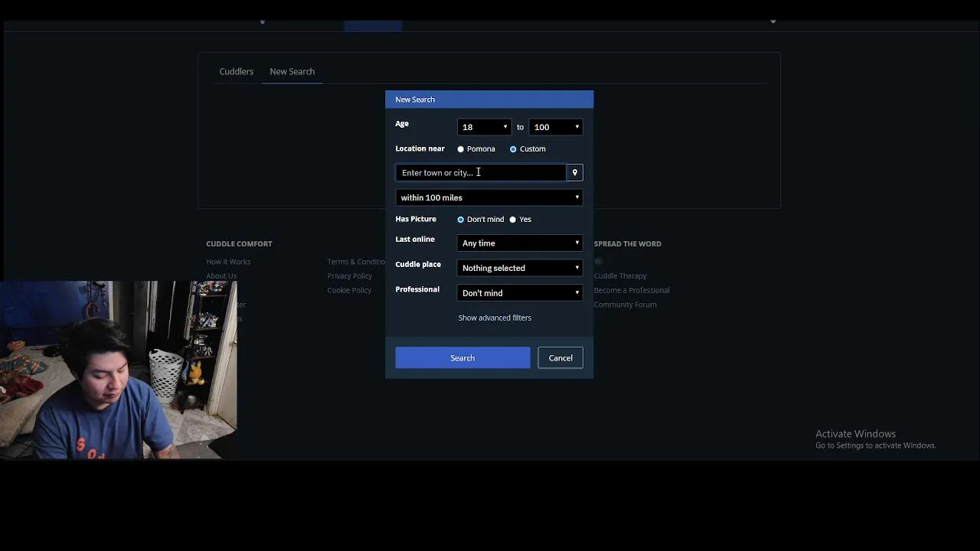Switch to the Cuddlers tab
The height and width of the screenshot is (551, 980).
click(x=237, y=71)
